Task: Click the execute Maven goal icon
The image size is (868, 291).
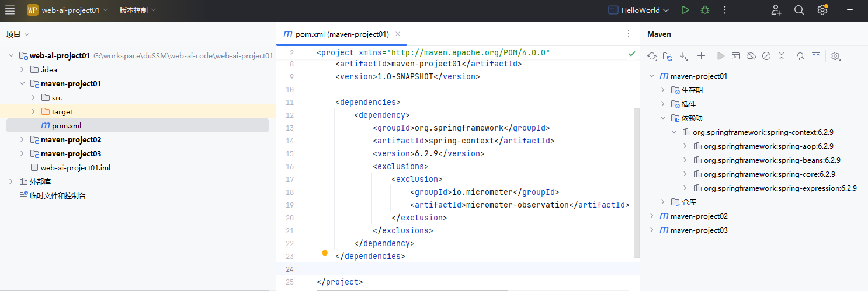Action: point(736,56)
